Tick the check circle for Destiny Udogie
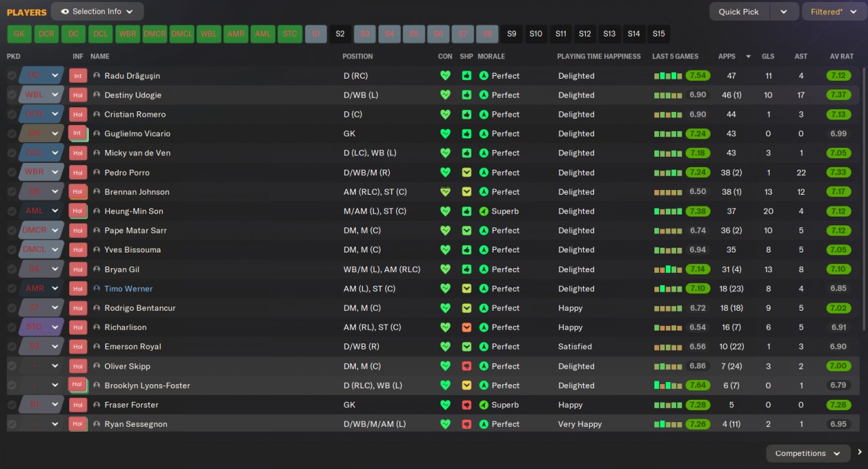The width and height of the screenshot is (868, 469). pos(12,95)
